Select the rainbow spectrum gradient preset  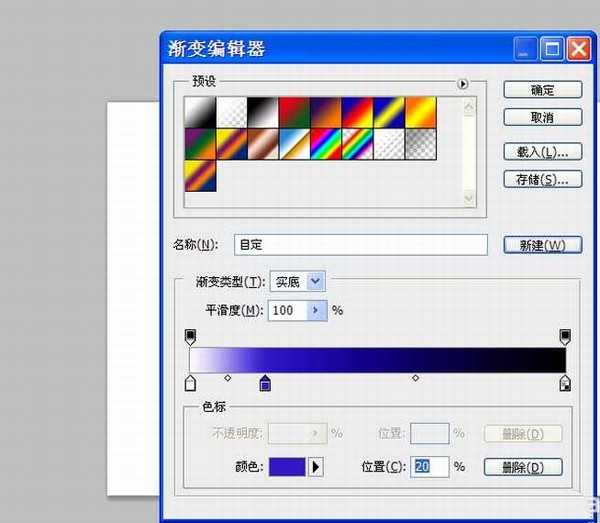tap(326, 143)
